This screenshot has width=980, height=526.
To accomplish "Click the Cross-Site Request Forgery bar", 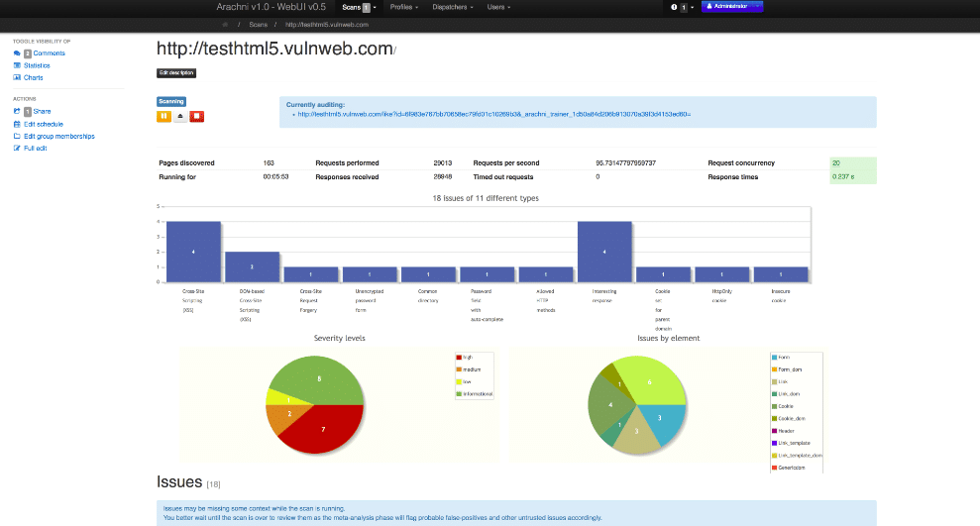I will click(310, 274).
